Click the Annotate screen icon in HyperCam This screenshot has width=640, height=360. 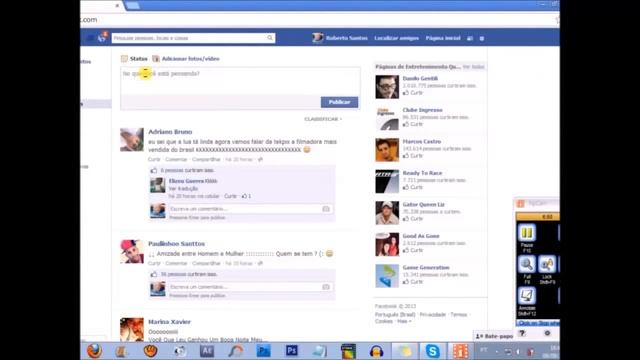pos(527,296)
